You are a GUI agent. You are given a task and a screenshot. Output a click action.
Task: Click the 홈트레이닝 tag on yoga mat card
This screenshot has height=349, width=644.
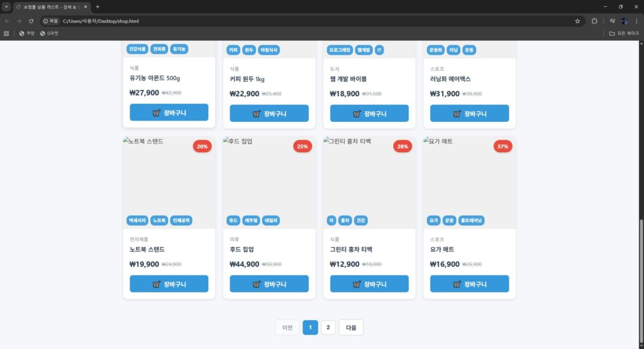point(471,220)
